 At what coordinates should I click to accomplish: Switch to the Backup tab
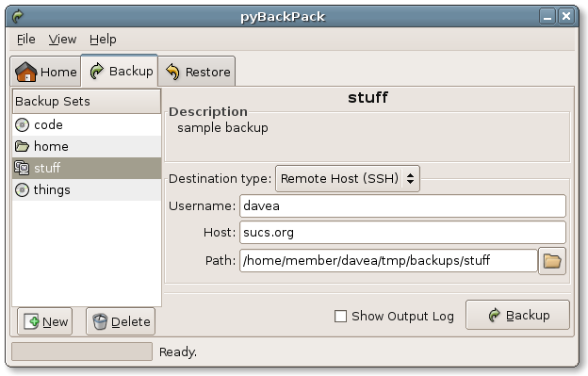point(120,71)
